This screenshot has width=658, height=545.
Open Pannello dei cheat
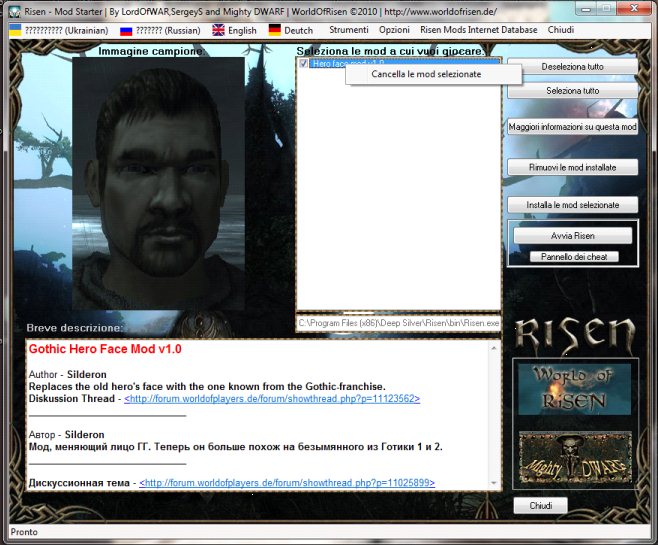coord(574,257)
